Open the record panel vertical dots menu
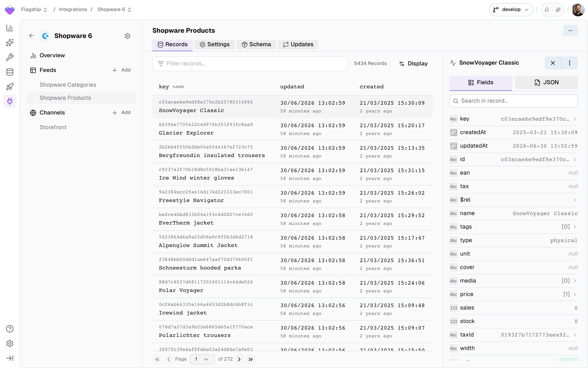 click(570, 63)
